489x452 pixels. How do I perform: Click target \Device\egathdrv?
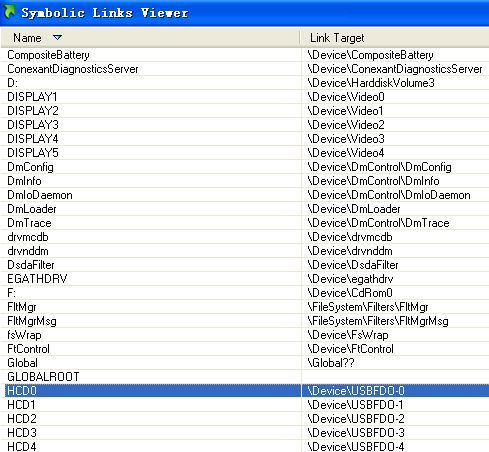350,279
